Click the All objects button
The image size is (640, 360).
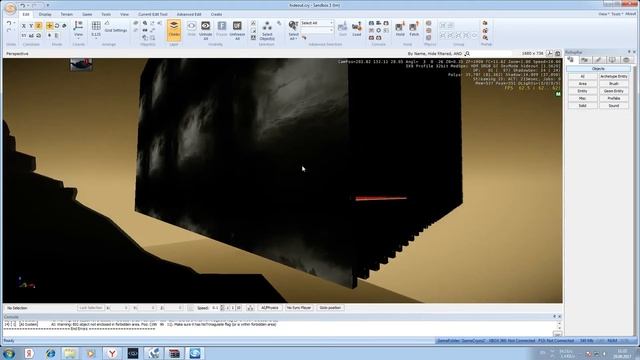[x=582, y=76]
